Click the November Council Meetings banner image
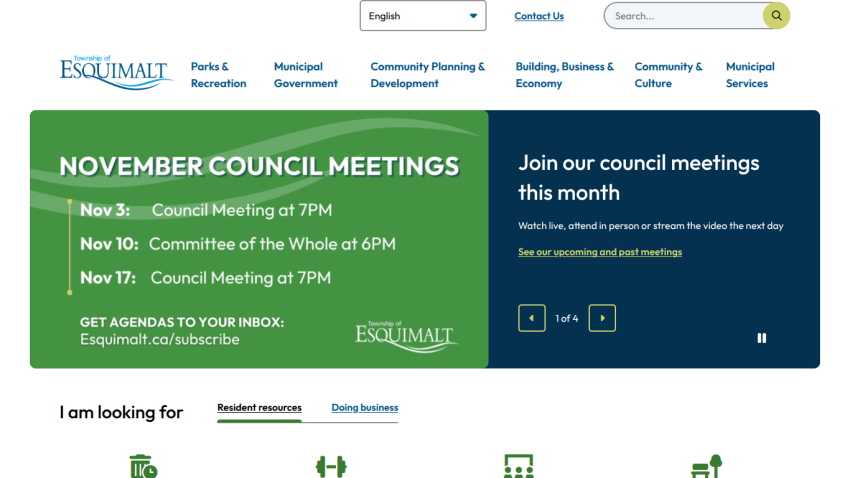Viewport: 850px width, 478px height. click(259, 239)
